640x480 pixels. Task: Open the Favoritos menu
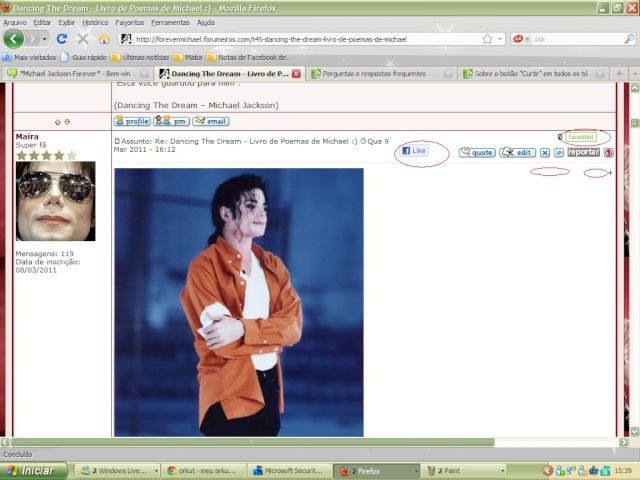[x=129, y=22]
